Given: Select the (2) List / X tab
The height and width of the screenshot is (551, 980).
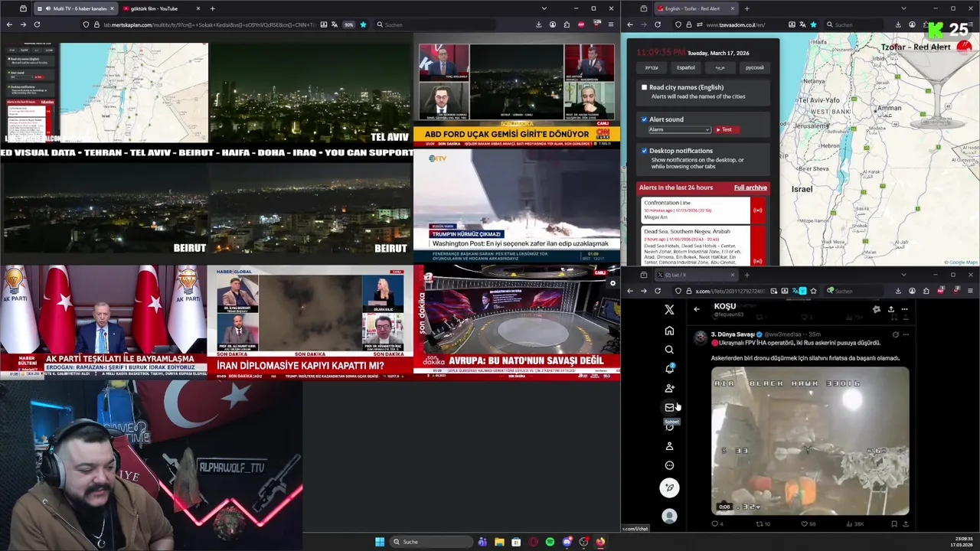Looking at the screenshot, I should point(695,275).
